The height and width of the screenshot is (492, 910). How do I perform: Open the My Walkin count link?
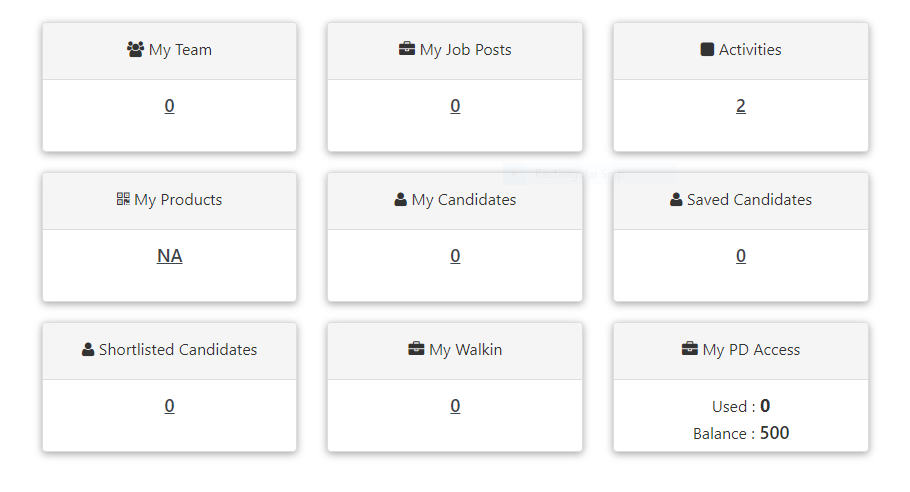click(x=455, y=406)
